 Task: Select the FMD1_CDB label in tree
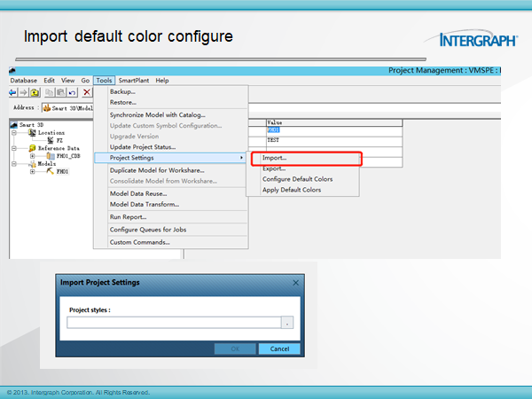point(68,156)
